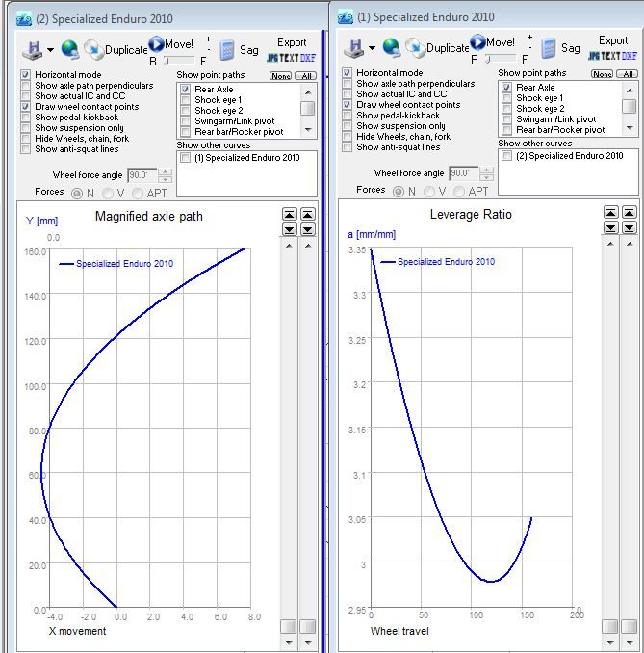
Task: Select V forces radio in window (2)
Action: pyautogui.click(x=108, y=194)
